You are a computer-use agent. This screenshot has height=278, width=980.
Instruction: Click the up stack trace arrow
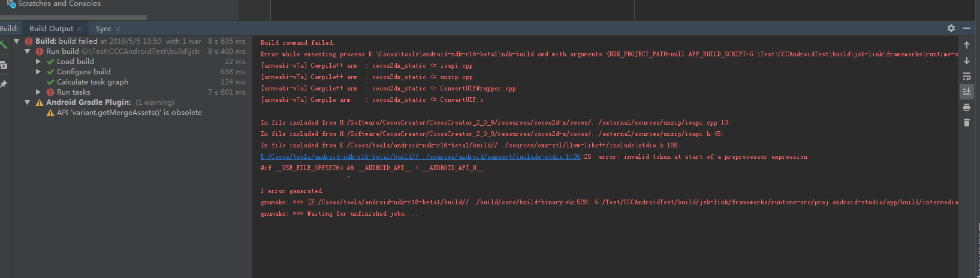pyautogui.click(x=967, y=45)
